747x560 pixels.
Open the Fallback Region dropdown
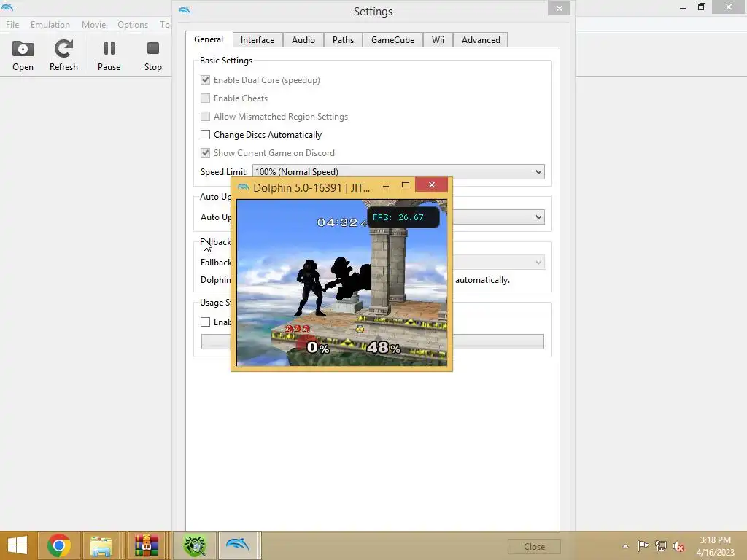pyautogui.click(x=498, y=262)
